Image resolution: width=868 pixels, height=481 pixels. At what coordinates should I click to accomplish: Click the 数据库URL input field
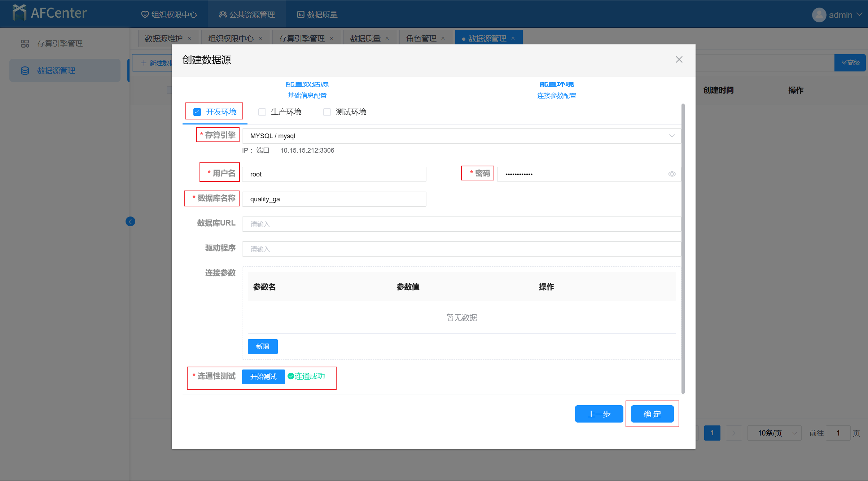click(x=461, y=224)
